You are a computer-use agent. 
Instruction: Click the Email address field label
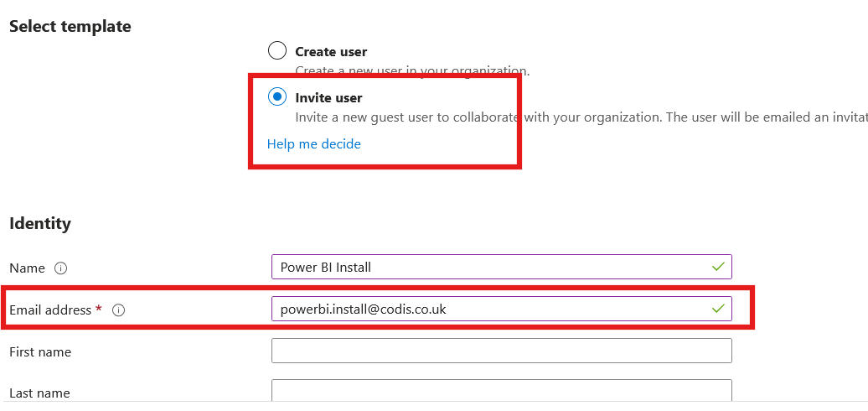click(50, 310)
